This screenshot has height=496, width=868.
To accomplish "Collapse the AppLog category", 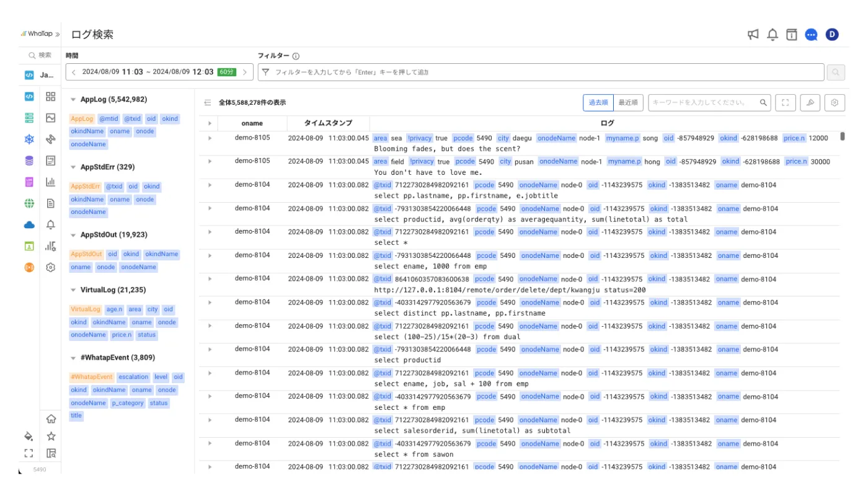I will click(73, 99).
